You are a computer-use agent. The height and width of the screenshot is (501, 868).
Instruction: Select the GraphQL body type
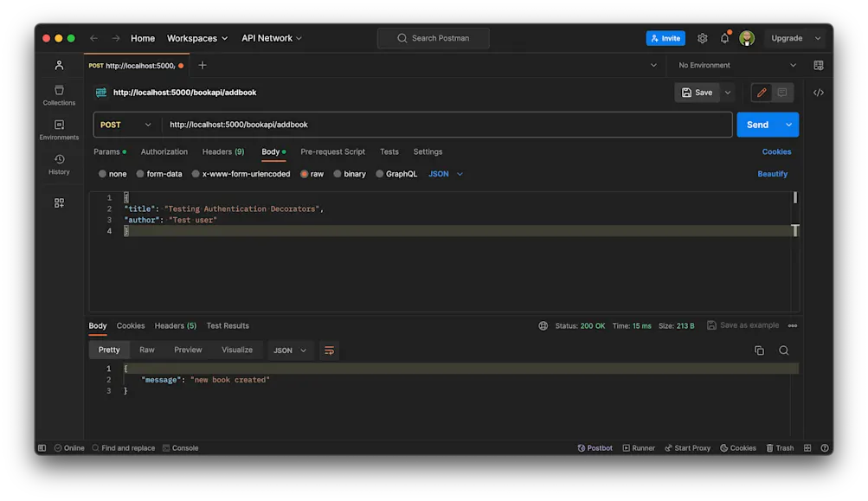coord(395,174)
